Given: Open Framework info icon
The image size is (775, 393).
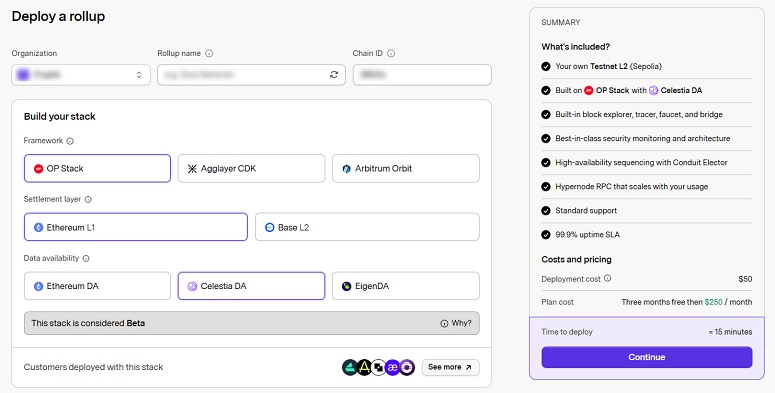Looking at the screenshot, I should coord(70,141).
